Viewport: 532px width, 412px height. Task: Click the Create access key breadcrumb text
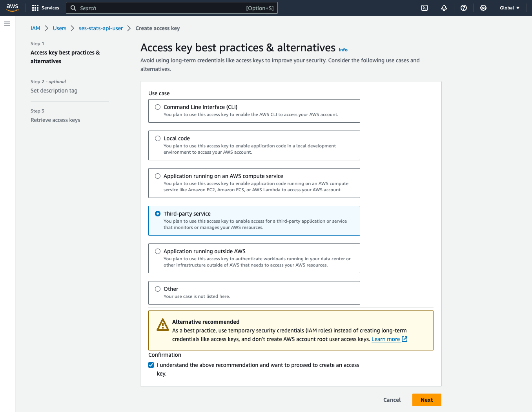(x=158, y=28)
